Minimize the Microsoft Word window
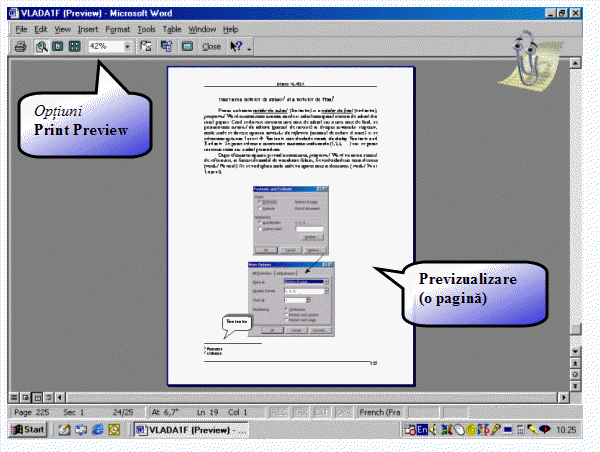 pyautogui.click(x=550, y=13)
